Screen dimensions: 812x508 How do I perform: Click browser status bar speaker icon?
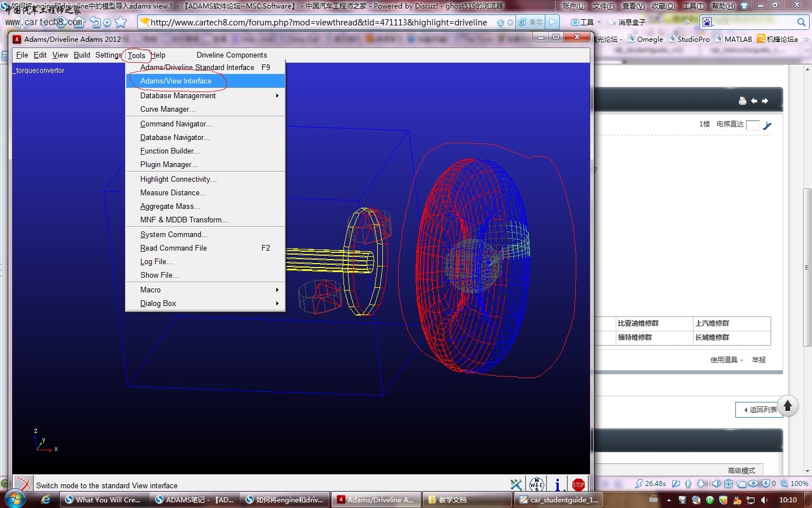point(716,484)
